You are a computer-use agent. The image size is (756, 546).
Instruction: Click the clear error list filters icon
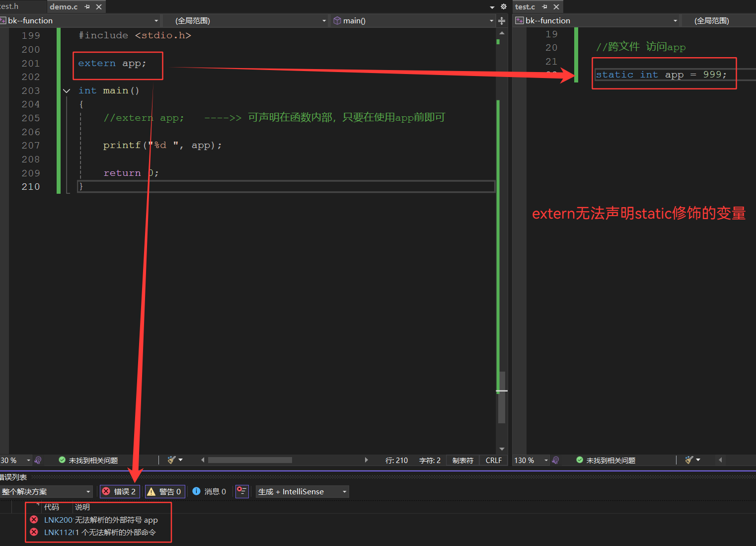click(x=242, y=491)
